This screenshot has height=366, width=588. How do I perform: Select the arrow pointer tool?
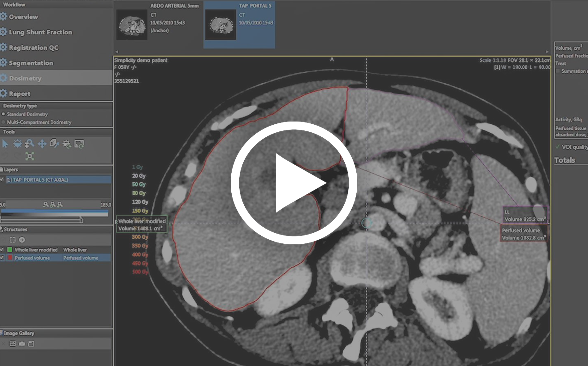coord(5,144)
